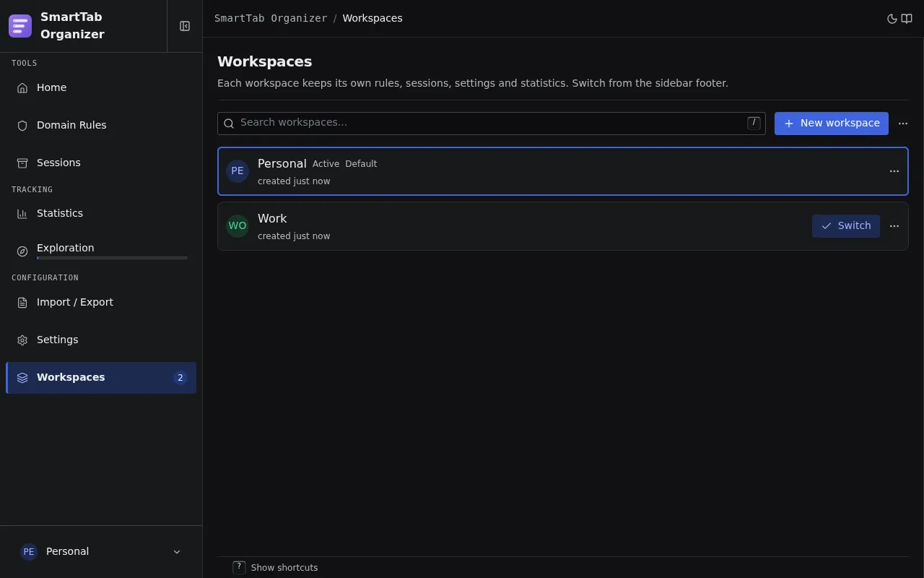Go to Settings
This screenshot has height=578, width=924.
(x=101, y=340)
